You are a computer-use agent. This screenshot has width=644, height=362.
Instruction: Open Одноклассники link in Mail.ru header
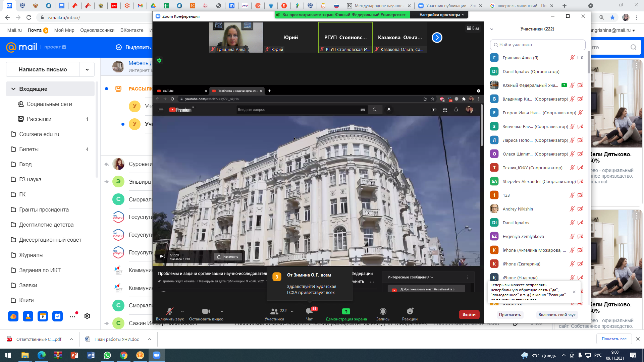point(97,30)
